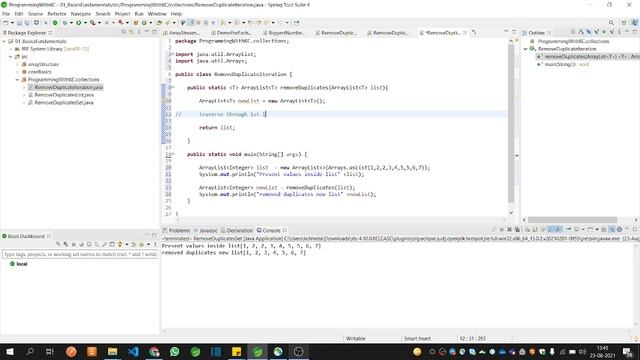Open the Navigate menu
This screenshot has height=360, width=640.
(x=81, y=14)
